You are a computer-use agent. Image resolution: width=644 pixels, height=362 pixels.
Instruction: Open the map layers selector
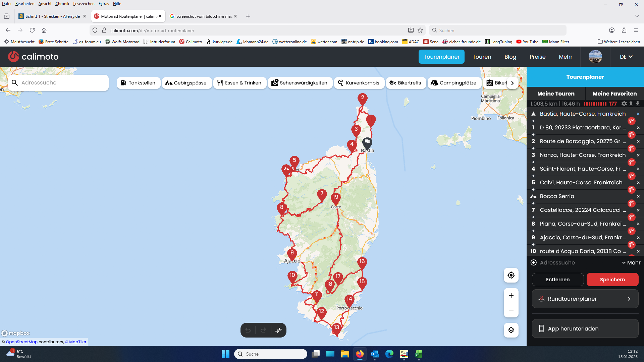tap(511, 330)
